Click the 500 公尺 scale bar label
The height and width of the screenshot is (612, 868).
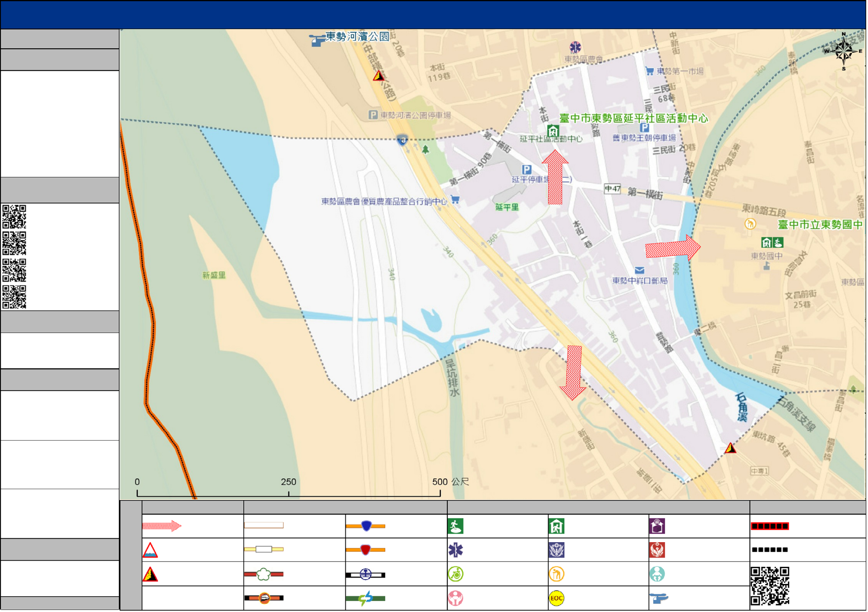click(x=451, y=482)
